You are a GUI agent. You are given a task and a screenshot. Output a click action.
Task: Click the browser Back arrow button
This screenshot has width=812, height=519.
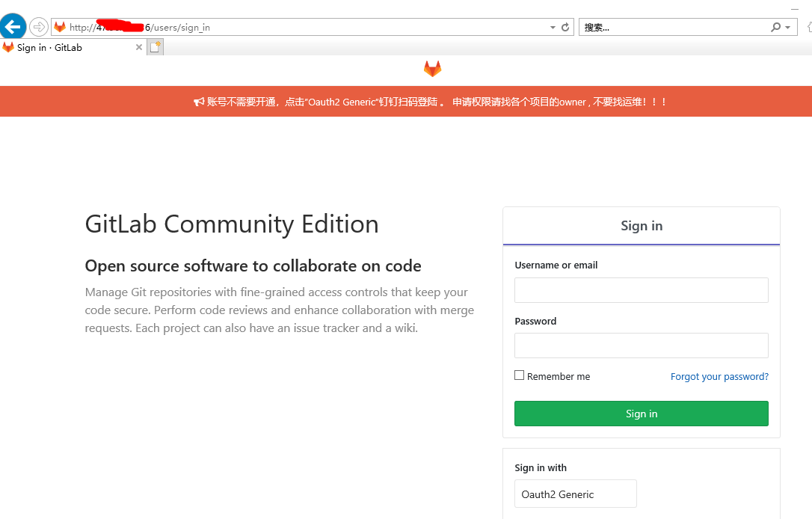coord(13,26)
